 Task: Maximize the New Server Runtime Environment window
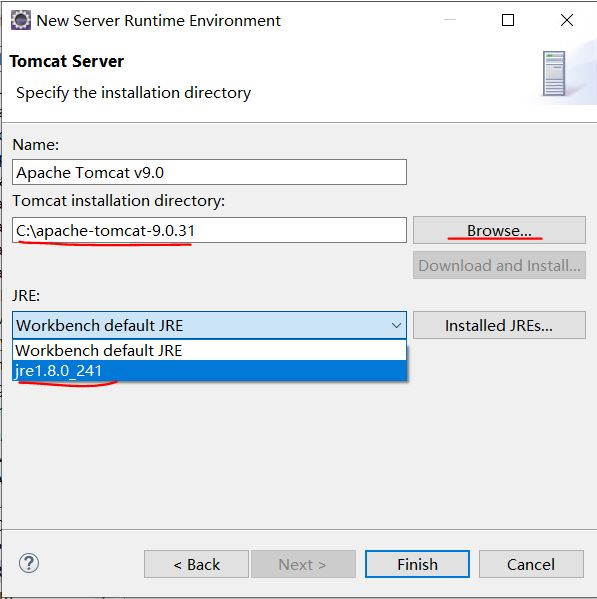(x=508, y=20)
